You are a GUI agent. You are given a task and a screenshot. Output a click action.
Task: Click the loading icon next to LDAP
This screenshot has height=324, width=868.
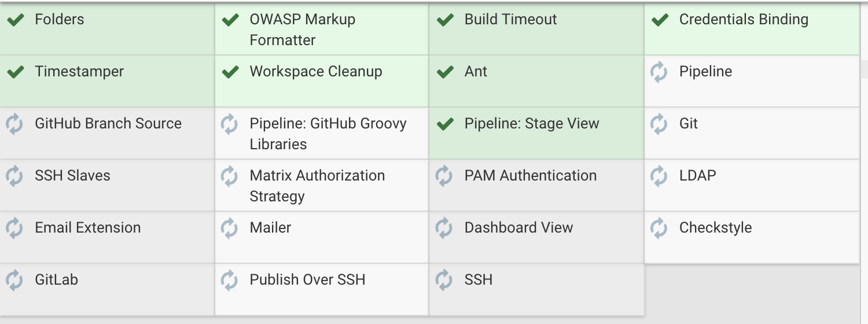(x=659, y=176)
